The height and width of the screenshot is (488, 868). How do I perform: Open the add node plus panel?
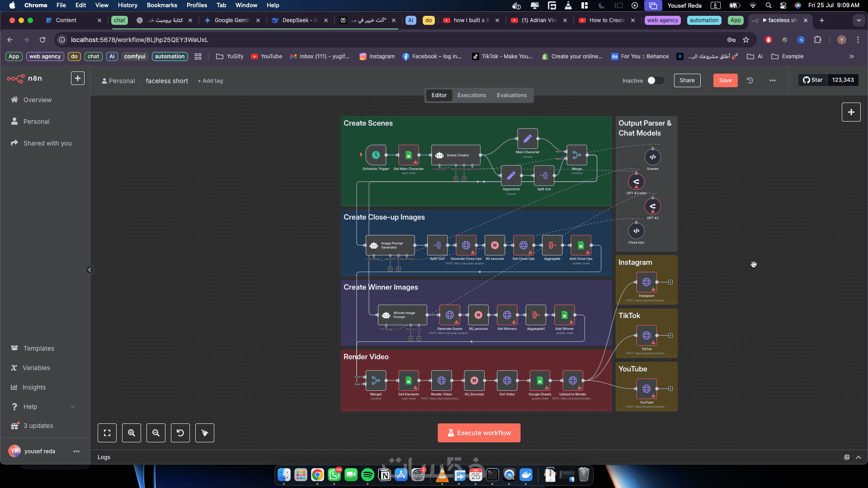851,112
